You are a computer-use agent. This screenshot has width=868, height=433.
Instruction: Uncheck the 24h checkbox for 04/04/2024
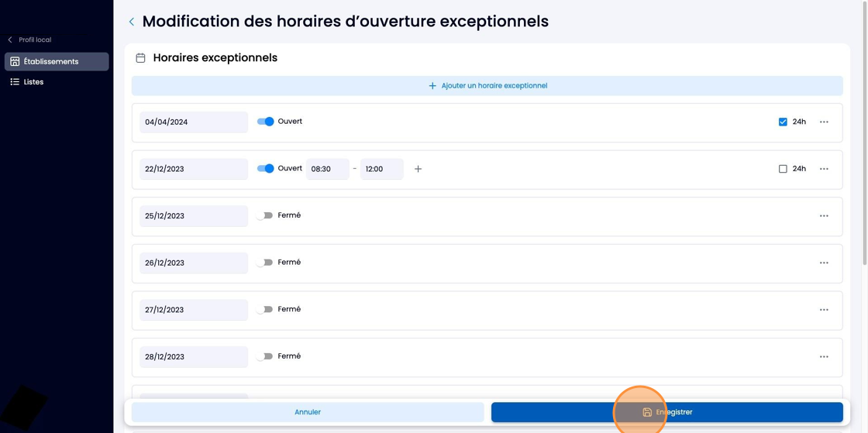click(783, 122)
